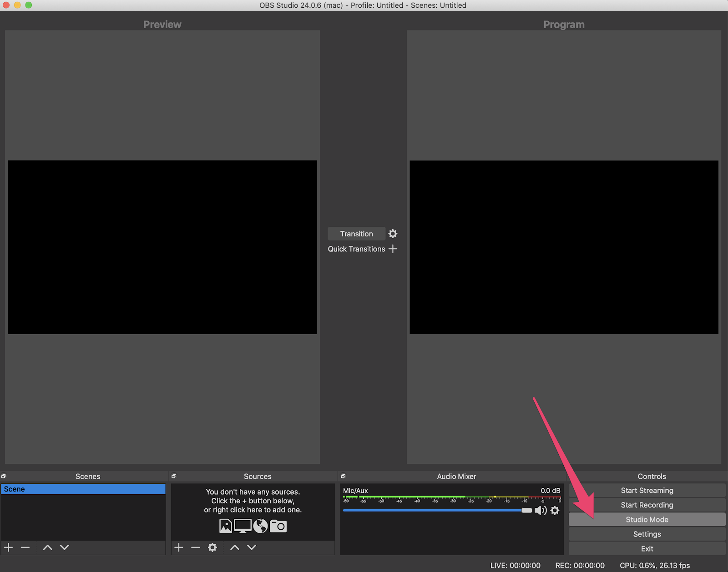Click the camera source icon
Image resolution: width=728 pixels, height=572 pixels.
pyautogui.click(x=278, y=526)
